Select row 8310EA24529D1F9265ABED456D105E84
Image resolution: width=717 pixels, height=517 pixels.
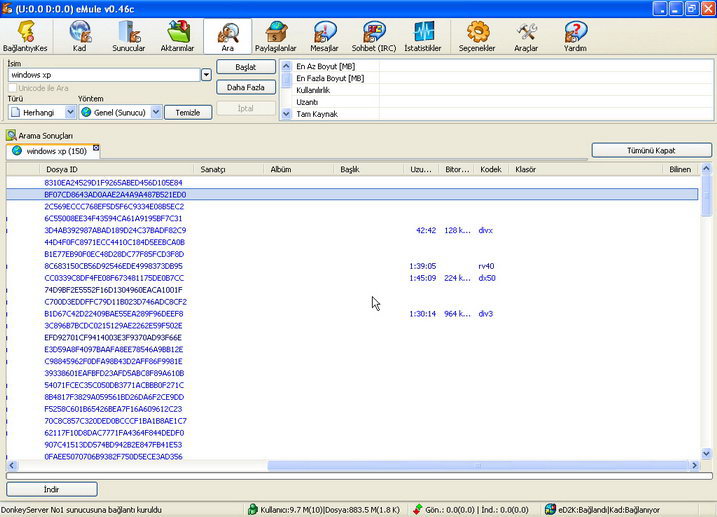352,182
